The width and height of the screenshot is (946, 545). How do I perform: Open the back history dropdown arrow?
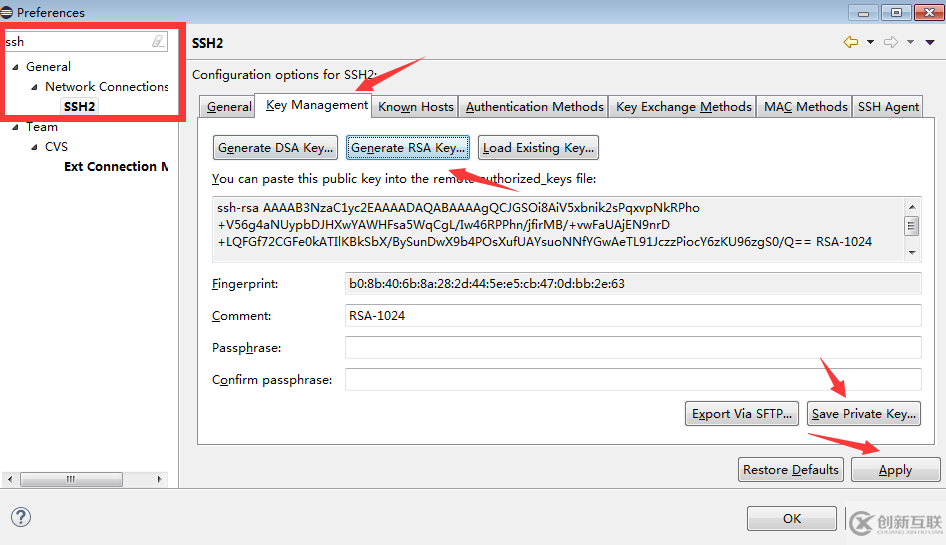[x=870, y=42]
